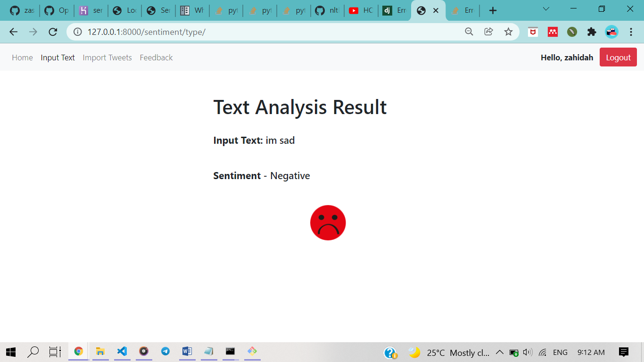Open the Import Tweets nav link
The image size is (644, 362).
(x=107, y=58)
